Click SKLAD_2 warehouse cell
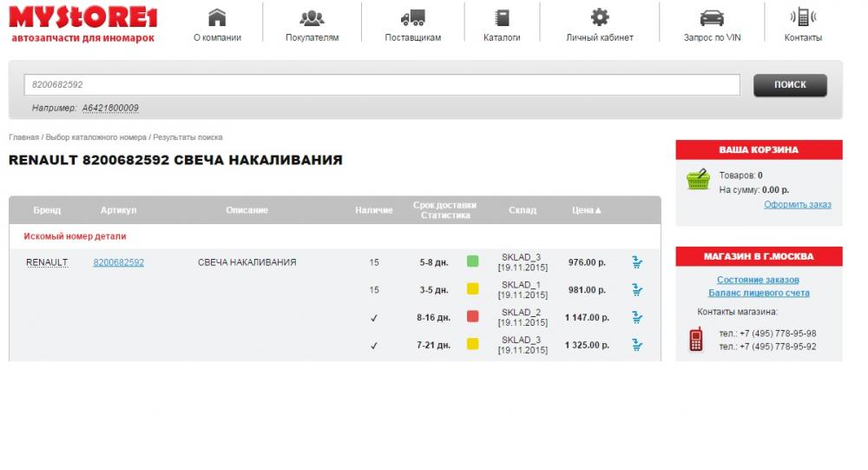 tap(523, 318)
